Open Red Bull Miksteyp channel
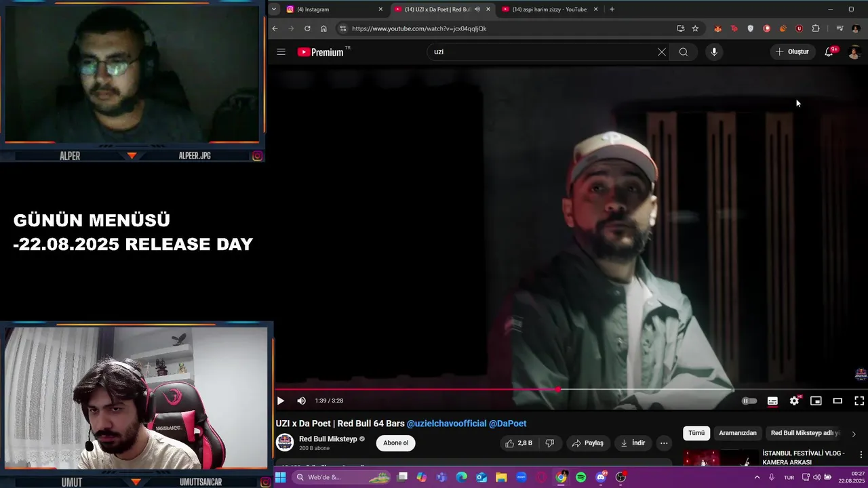This screenshot has width=868, height=488. [x=328, y=439]
